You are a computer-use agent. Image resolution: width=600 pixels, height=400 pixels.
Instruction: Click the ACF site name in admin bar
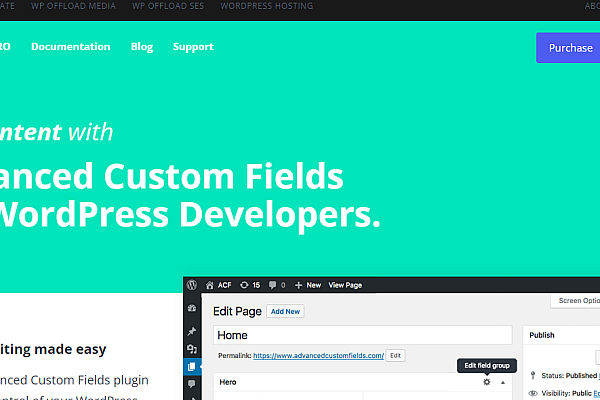coord(225,285)
